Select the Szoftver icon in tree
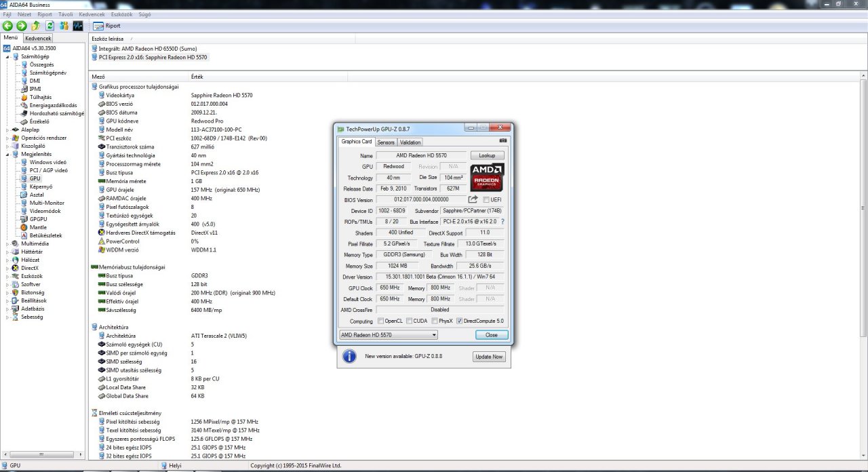The width and height of the screenshot is (868, 472). [16, 284]
